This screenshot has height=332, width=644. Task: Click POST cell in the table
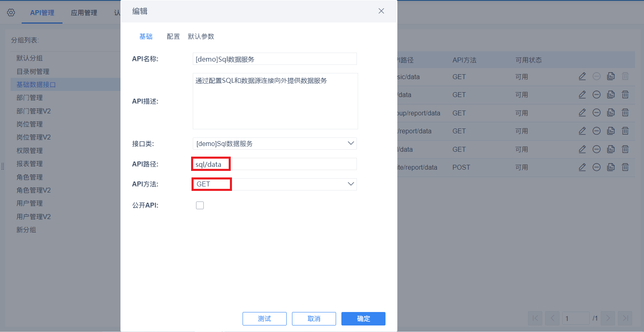tap(461, 167)
